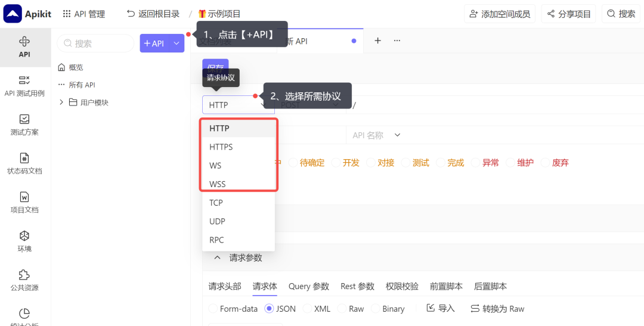This screenshot has width=644, height=326.
Task: Open dropdown arrow beside +API
Action: click(177, 43)
